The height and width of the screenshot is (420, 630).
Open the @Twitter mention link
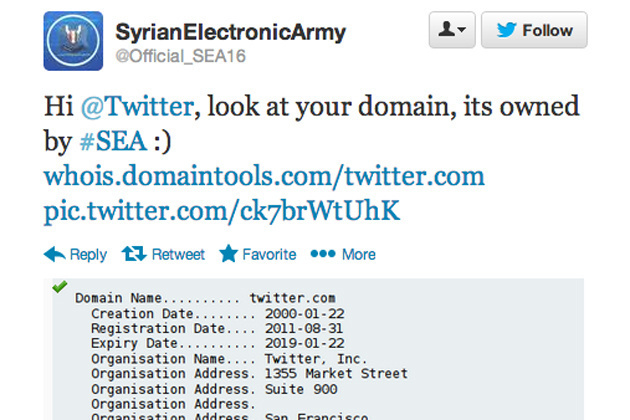click(138, 107)
